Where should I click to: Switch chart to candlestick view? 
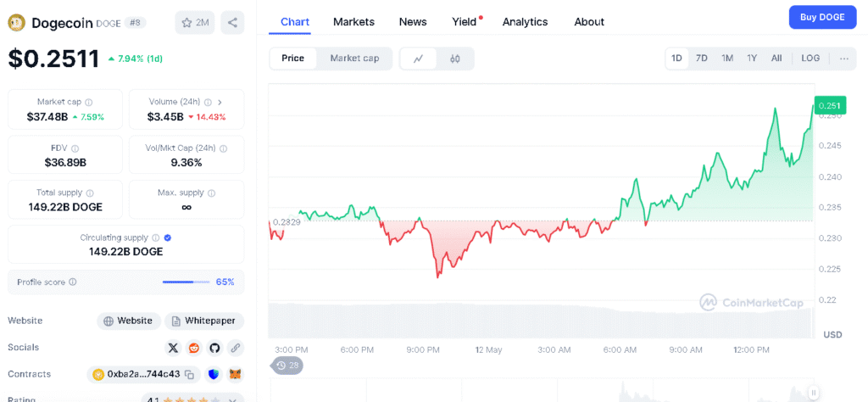click(x=455, y=59)
